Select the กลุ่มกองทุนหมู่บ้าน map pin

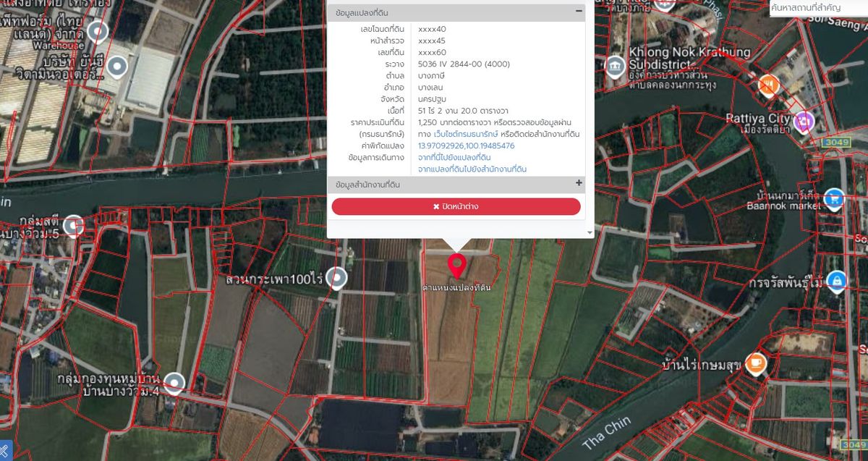[x=174, y=384]
